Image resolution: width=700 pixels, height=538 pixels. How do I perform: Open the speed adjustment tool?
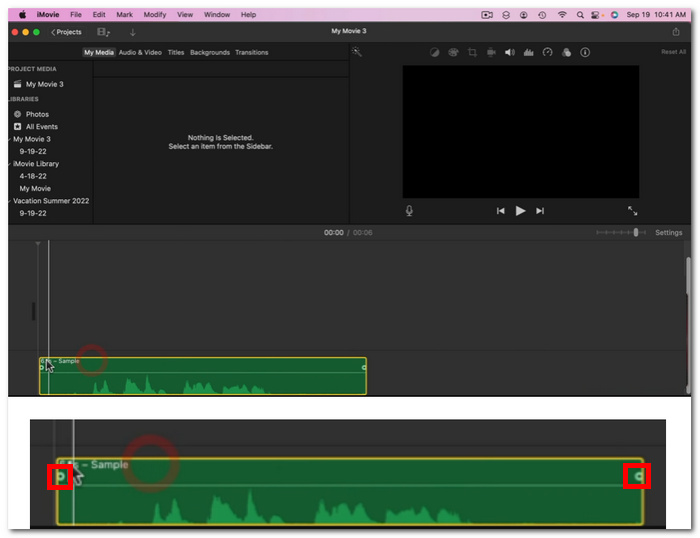coord(547,53)
